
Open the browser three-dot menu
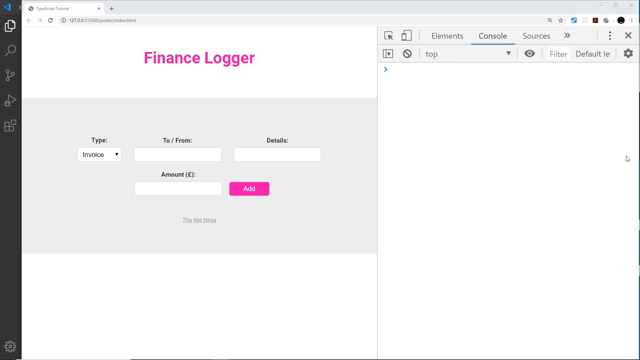point(632,20)
